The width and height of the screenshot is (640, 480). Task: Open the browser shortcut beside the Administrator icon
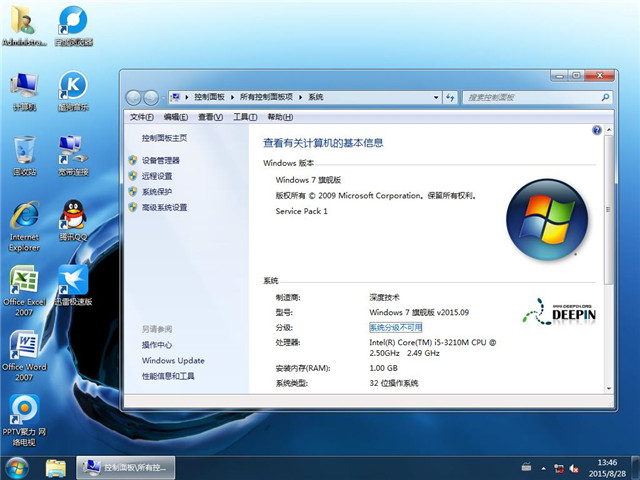click(x=73, y=25)
